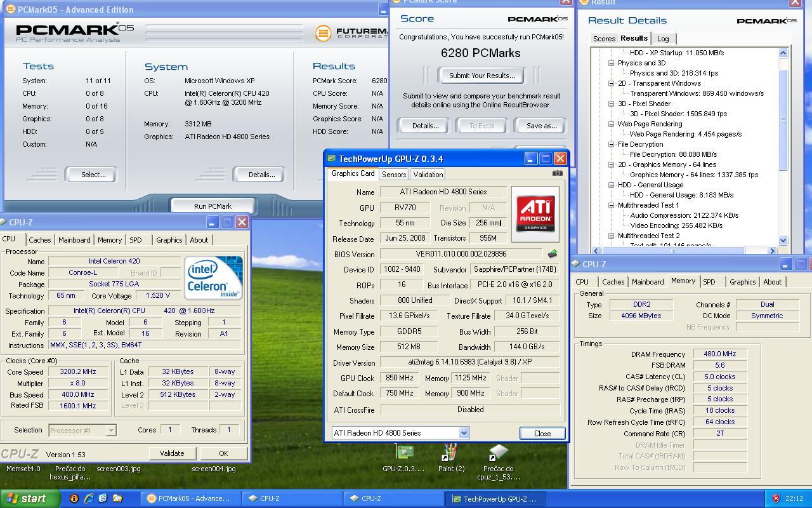Switch to Sensors tab in GPU-Z
This screenshot has width=812, height=508.
click(x=394, y=175)
